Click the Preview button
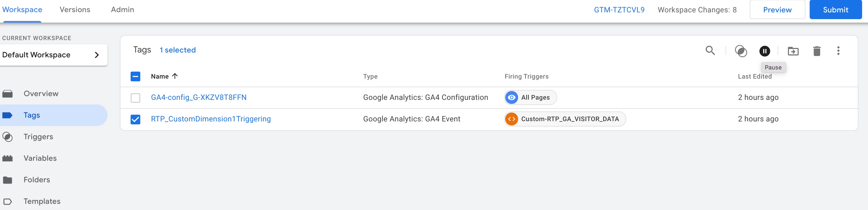The image size is (868, 210). 777,10
